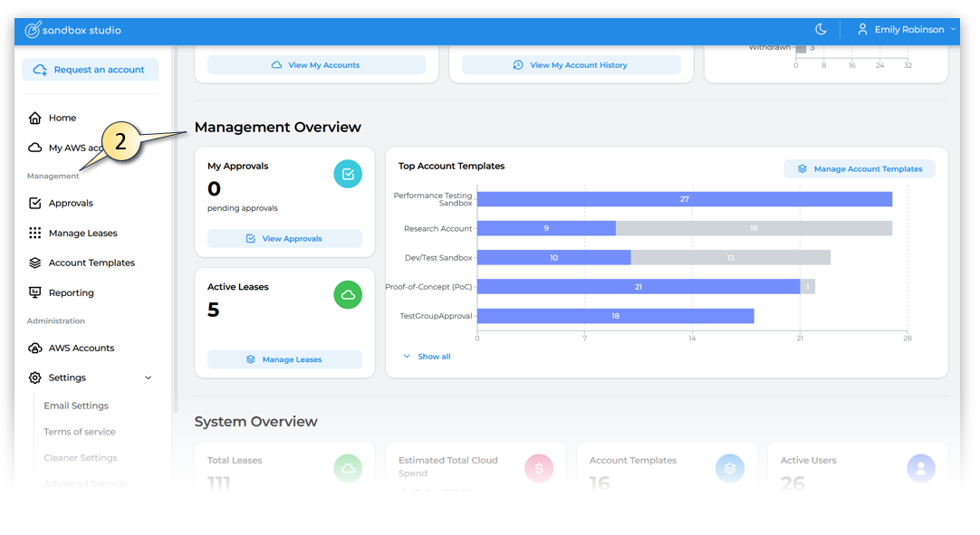Click View Approvals button
The height and width of the screenshot is (535, 980).
tap(284, 239)
